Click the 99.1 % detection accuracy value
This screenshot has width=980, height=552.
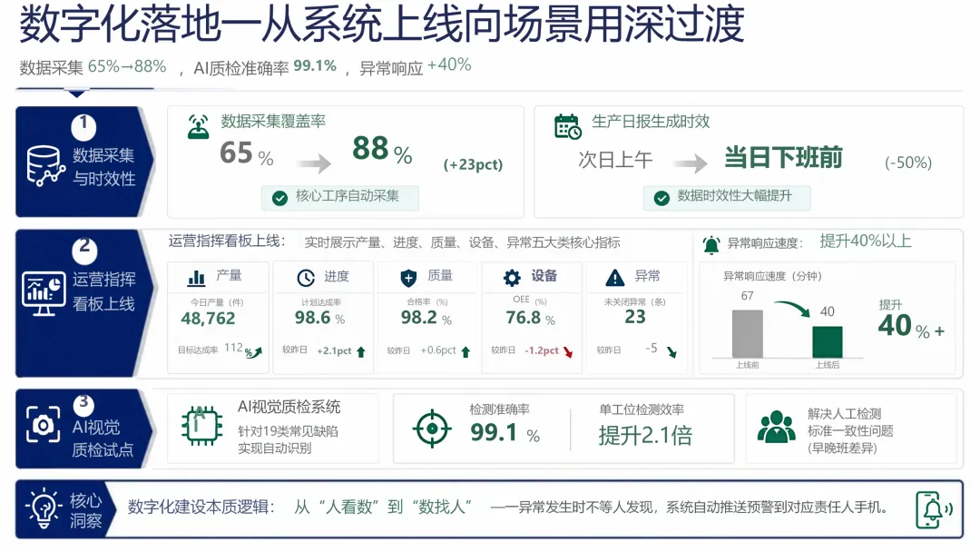coord(505,432)
